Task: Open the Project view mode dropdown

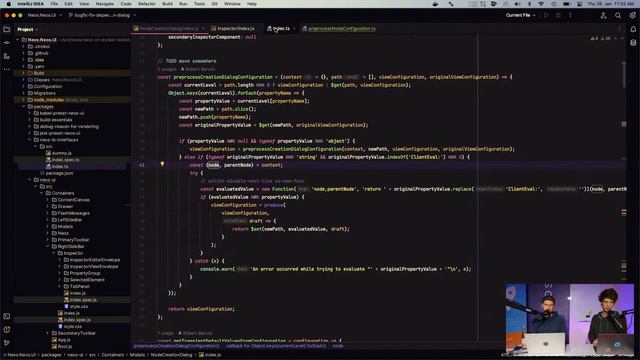Action: coord(27,29)
